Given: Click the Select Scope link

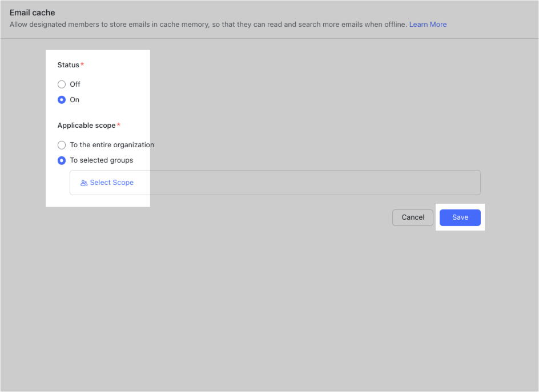Looking at the screenshot, I should (112, 182).
